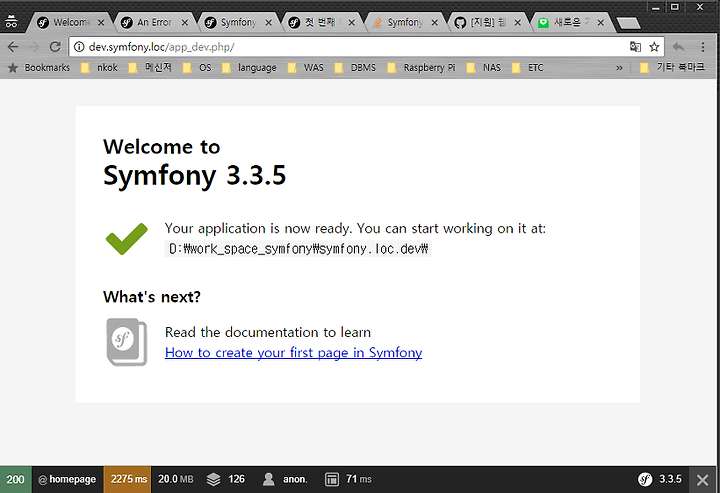Close the GitHub [지원] tab
Image resolution: width=720 pixels, height=493 pixels.
tap(518, 22)
